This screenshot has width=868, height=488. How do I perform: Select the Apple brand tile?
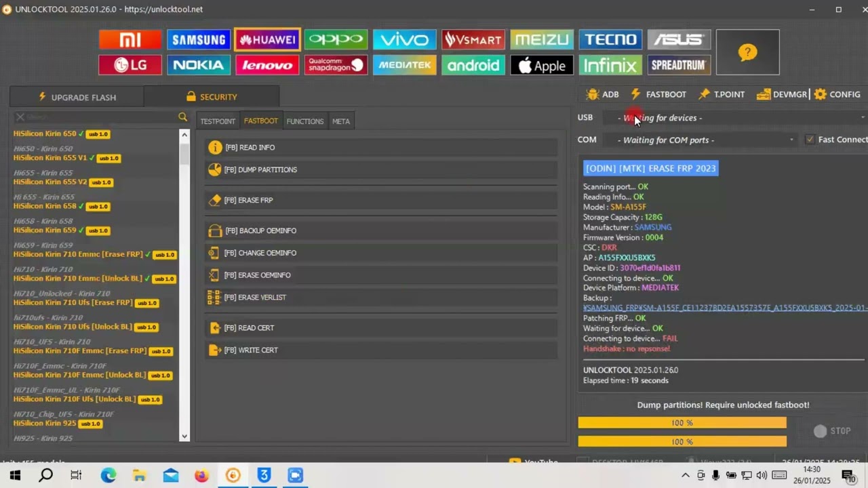pos(541,65)
